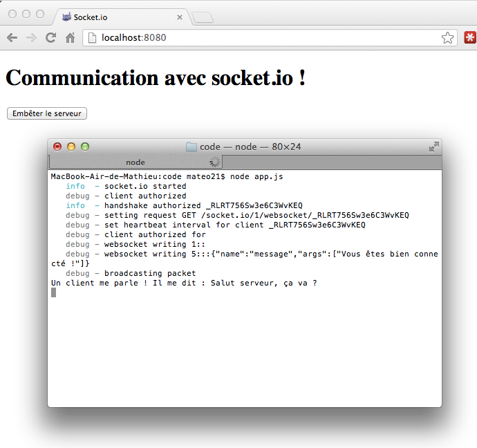
Task: Click the page icon in the address bar
Action: click(x=92, y=38)
